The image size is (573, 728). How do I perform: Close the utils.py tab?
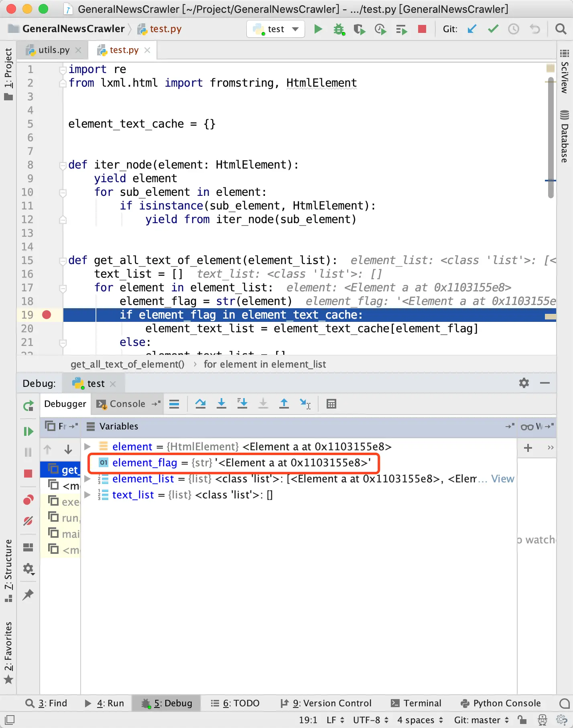pyautogui.click(x=78, y=50)
